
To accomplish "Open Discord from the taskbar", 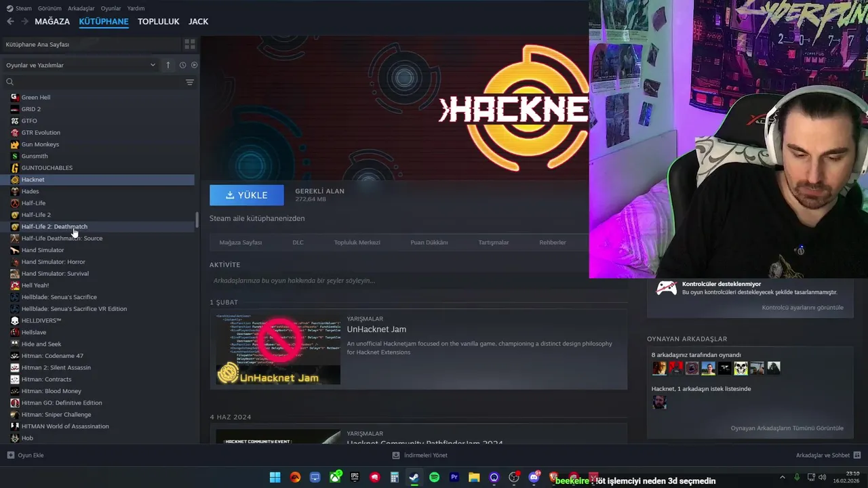I will coord(534,477).
